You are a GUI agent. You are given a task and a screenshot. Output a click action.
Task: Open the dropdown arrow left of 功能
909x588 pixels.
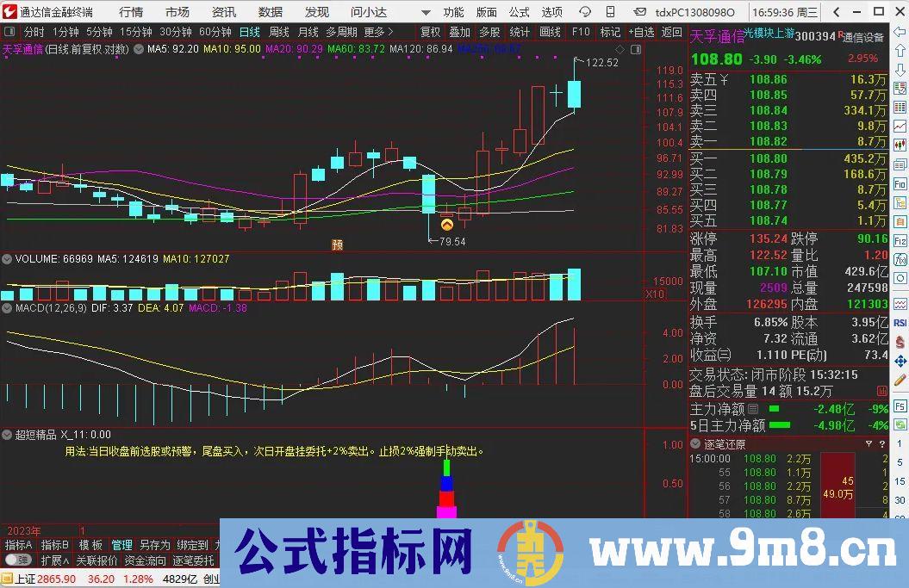[426, 12]
